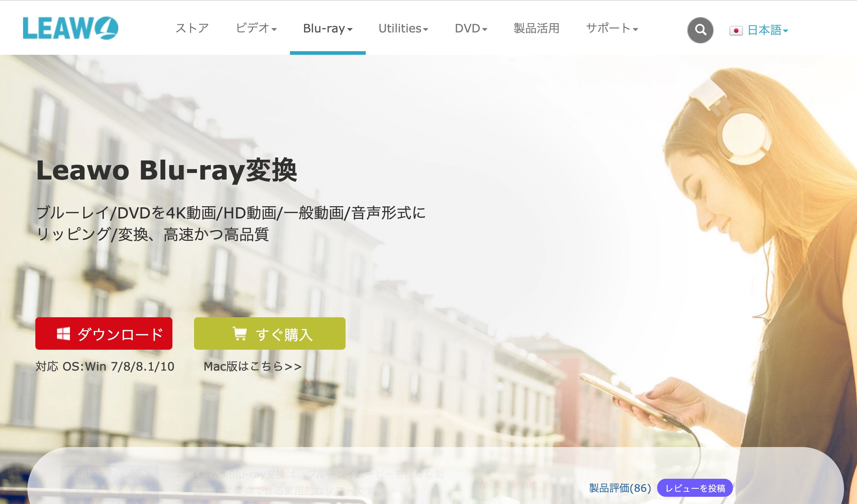Expand the DVD dropdown menu

click(471, 28)
